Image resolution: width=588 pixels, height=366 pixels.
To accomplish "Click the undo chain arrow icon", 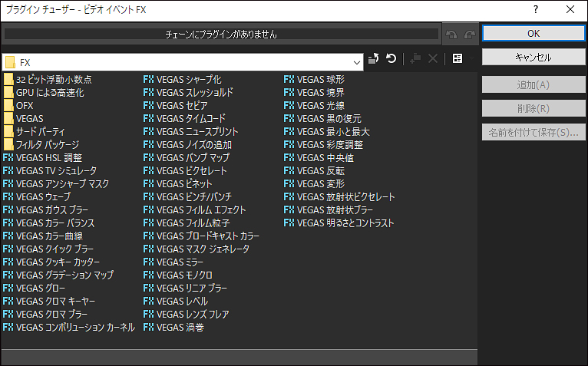I will point(451,35).
